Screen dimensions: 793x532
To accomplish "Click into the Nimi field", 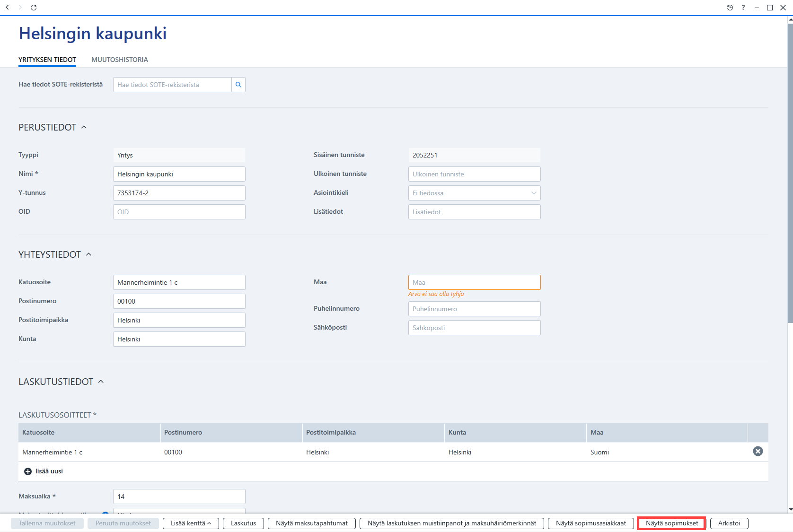I will click(179, 174).
